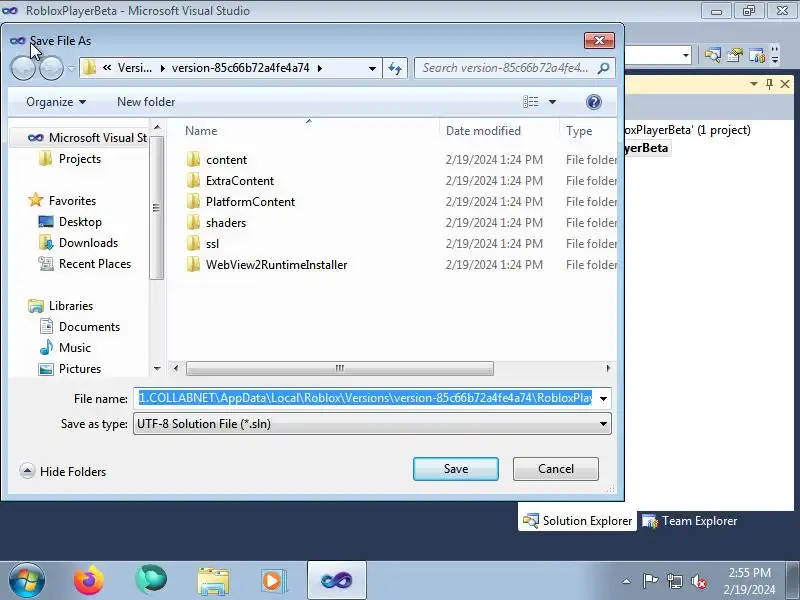Open Documents library
The image size is (800, 600).
click(80, 327)
